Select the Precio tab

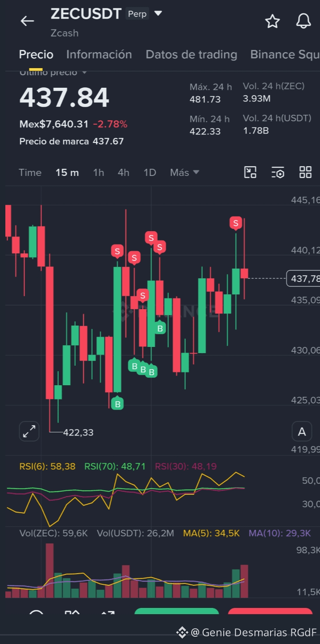pos(36,54)
